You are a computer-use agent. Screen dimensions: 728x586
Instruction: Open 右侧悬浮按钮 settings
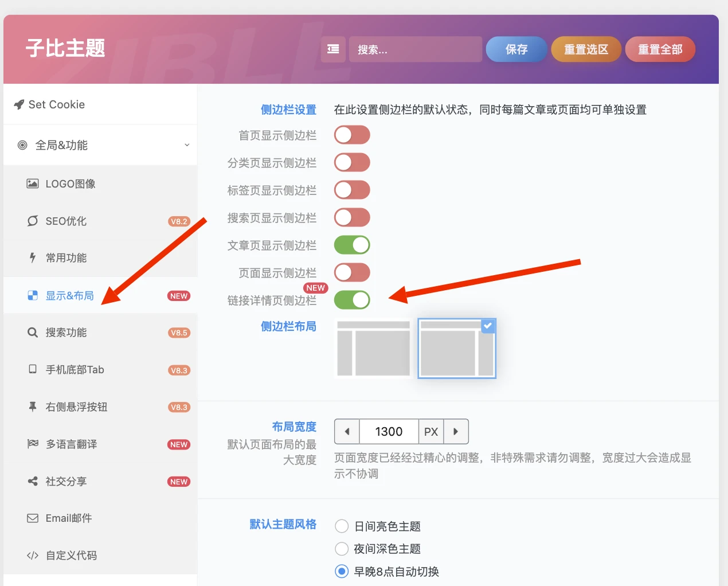click(100, 407)
